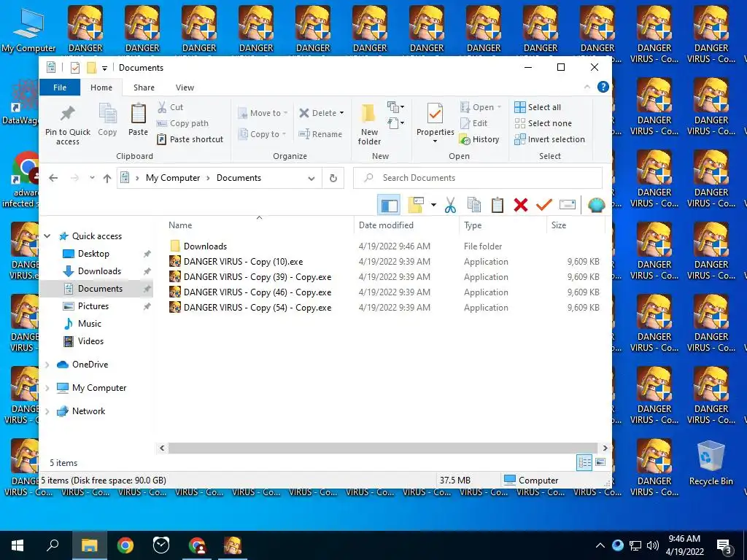Open the address bar history dropdown
Viewport: 747px width, 560px height.
point(311,179)
